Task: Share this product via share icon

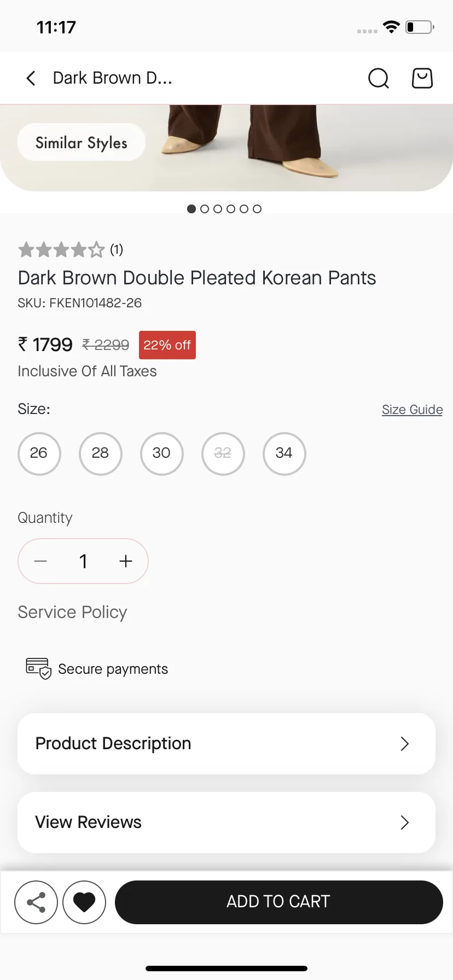Action: point(36,902)
